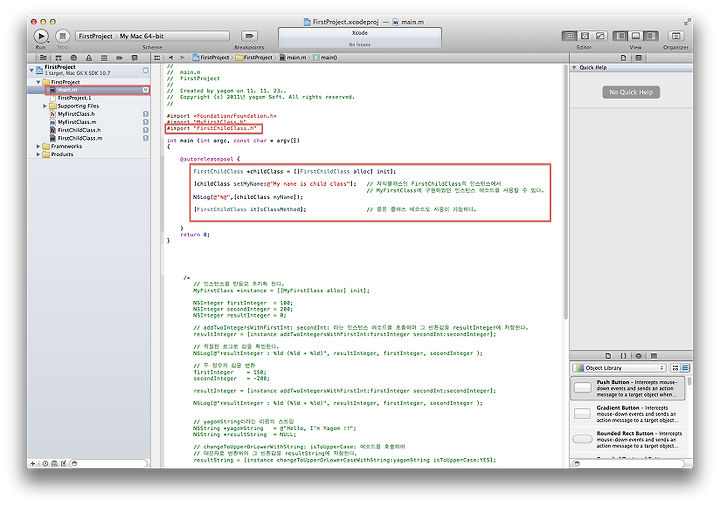The image size is (720, 506).
Task: Add a new file with plus button
Action: [x=33, y=464]
